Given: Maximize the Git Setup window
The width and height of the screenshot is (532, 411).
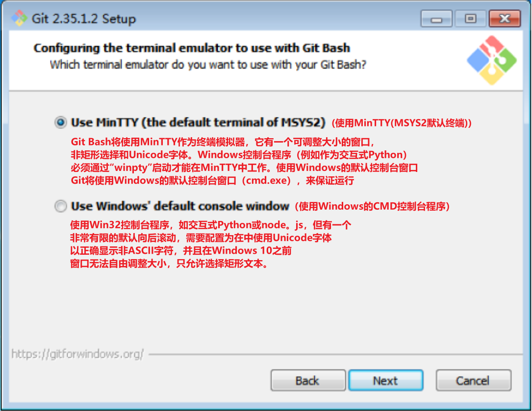Looking at the screenshot, I should pos(470,18).
